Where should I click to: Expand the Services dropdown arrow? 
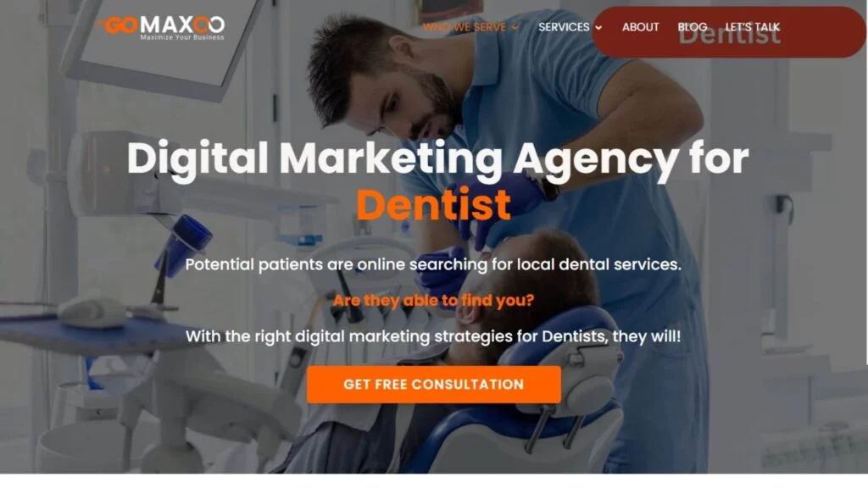click(x=598, y=28)
